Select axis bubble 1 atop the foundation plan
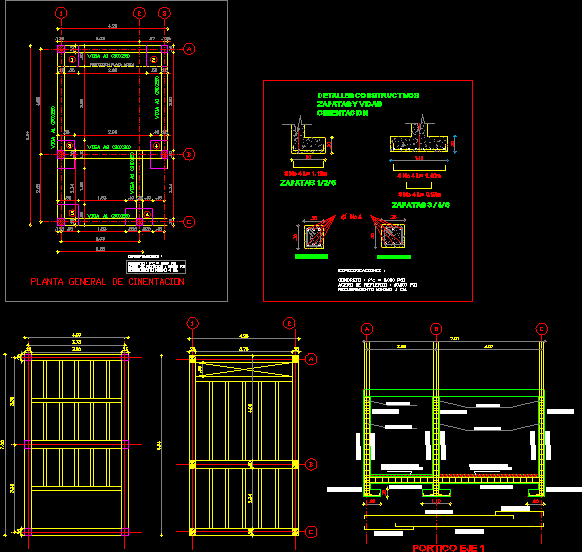The height and width of the screenshot is (552, 582). pos(61,13)
